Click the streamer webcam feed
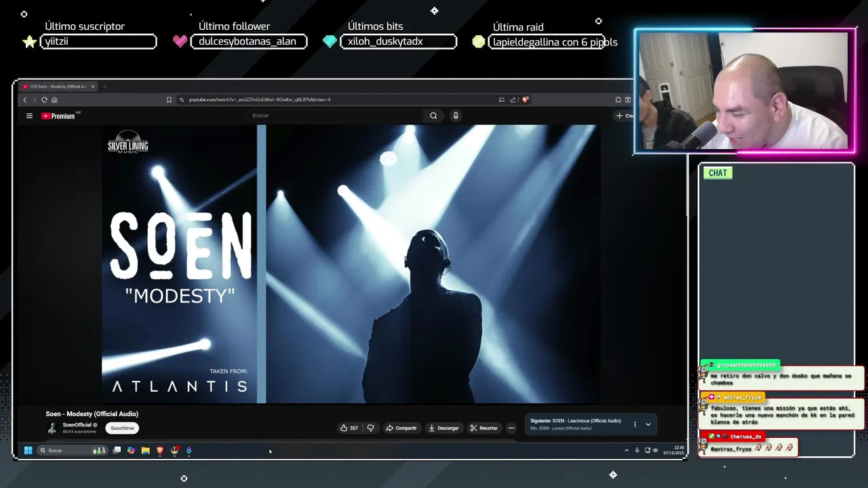The height and width of the screenshot is (488, 868). [x=745, y=91]
